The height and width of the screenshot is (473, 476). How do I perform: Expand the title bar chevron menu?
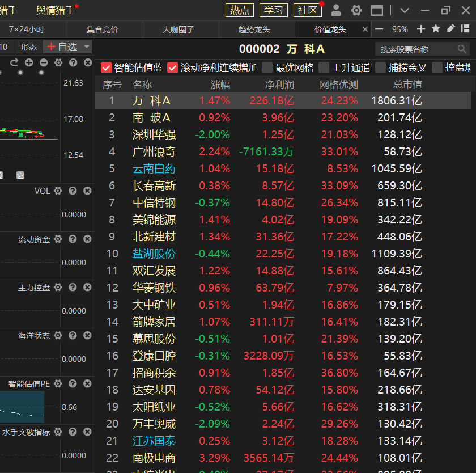pos(405,10)
